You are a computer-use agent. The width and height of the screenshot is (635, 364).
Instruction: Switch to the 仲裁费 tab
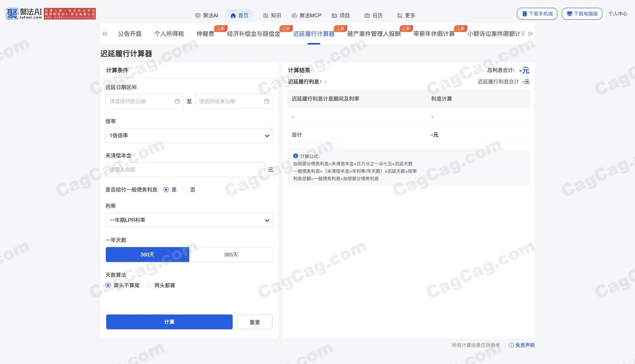click(x=205, y=34)
